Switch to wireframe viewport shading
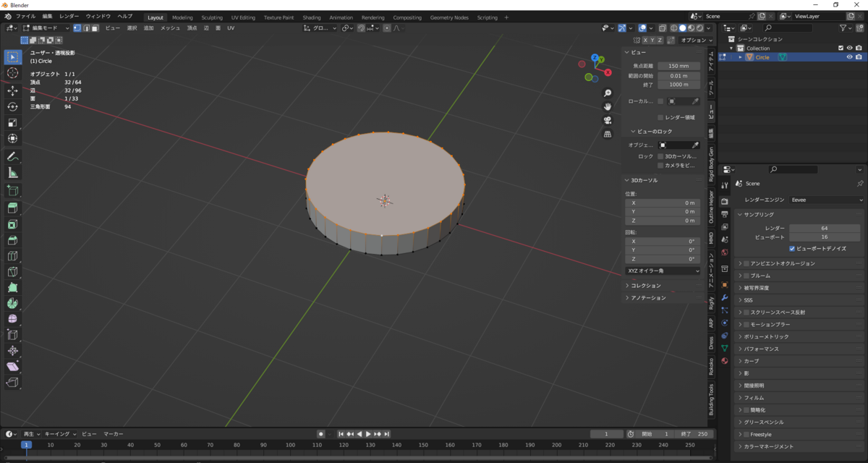Image resolution: width=868 pixels, height=463 pixels. pyautogui.click(x=673, y=28)
